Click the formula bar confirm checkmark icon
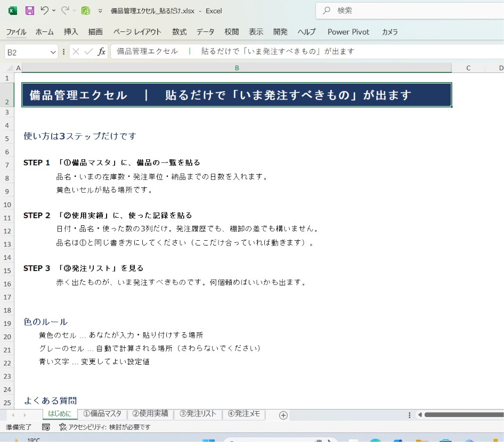Image resolution: width=504 pixels, height=442 pixels. (x=88, y=52)
